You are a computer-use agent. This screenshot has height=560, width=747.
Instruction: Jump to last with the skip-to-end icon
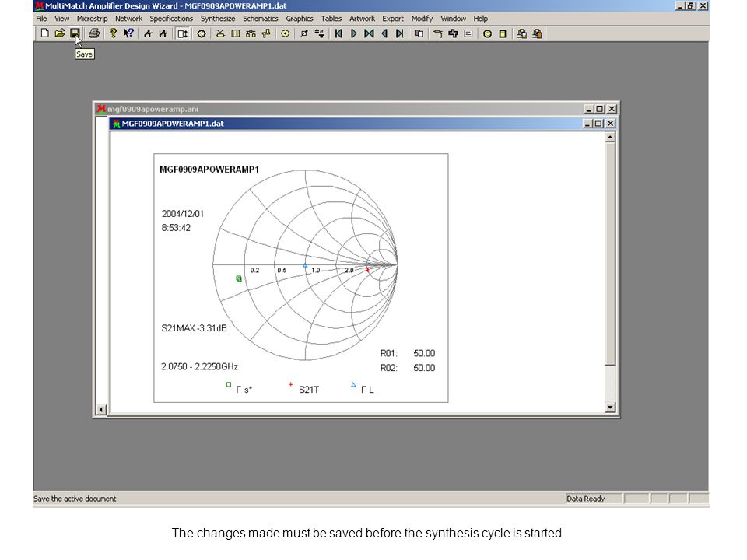(x=400, y=33)
